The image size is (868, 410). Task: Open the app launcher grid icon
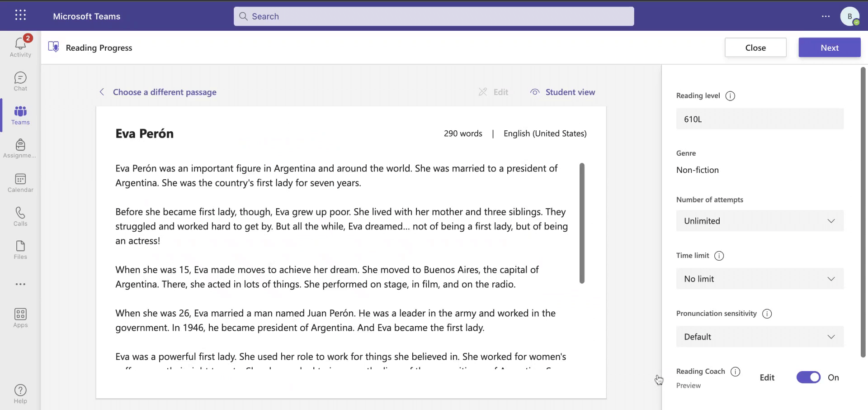click(20, 15)
